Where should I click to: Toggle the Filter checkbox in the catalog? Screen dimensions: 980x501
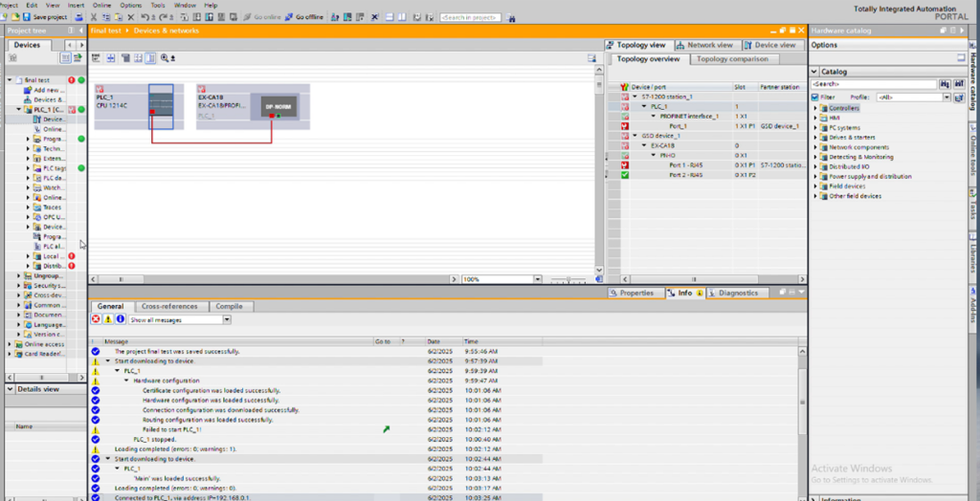[x=814, y=98]
